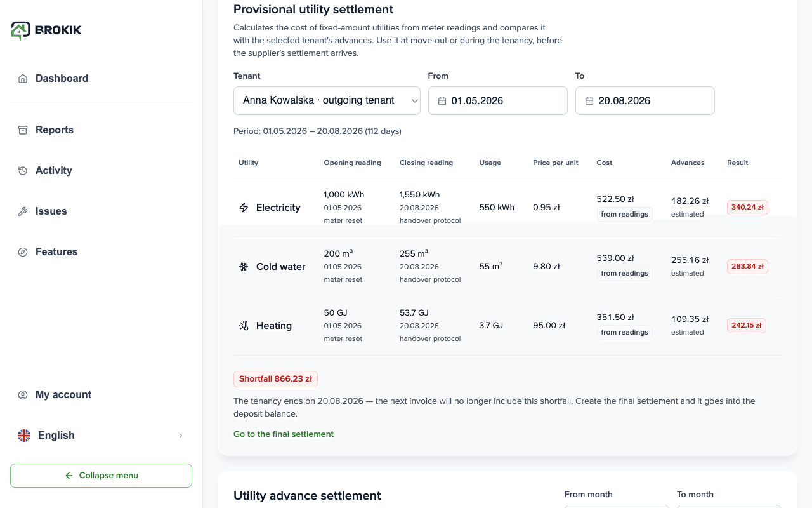Click the Electricity lightning bolt icon
This screenshot has width=812, height=508.
pyautogui.click(x=244, y=208)
